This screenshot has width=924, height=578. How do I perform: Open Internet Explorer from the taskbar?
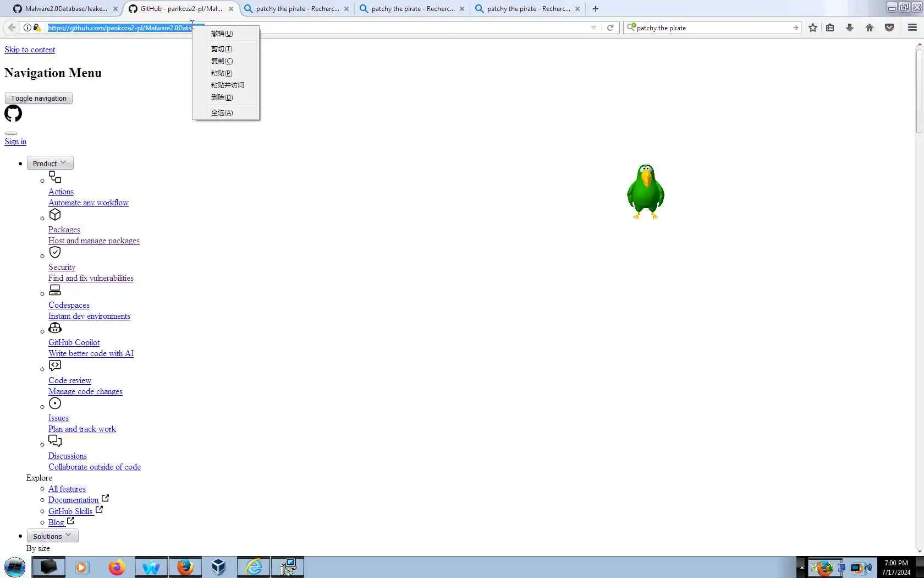(254, 567)
